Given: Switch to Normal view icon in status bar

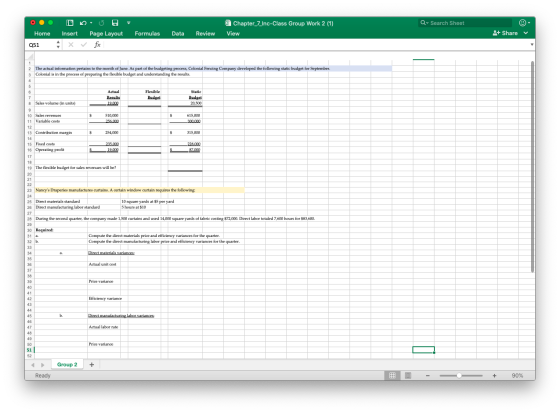Looking at the screenshot, I should [392, 375].
